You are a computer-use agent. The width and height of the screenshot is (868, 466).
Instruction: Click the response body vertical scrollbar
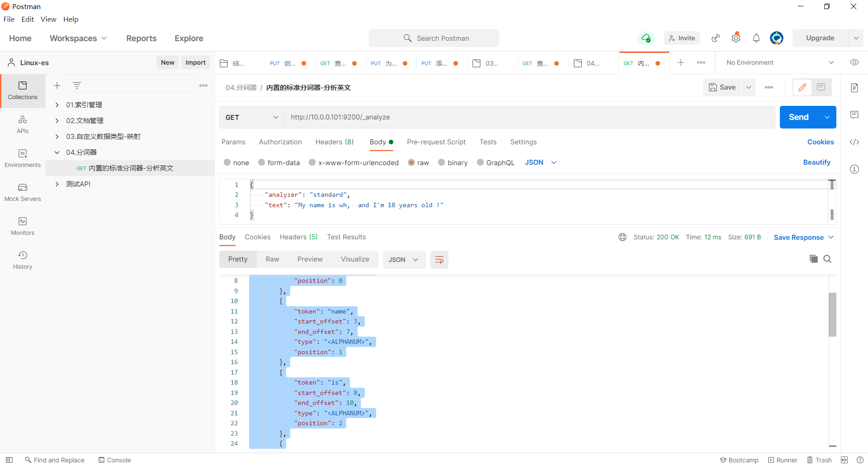pyautogui.click(x=832, y=314)
